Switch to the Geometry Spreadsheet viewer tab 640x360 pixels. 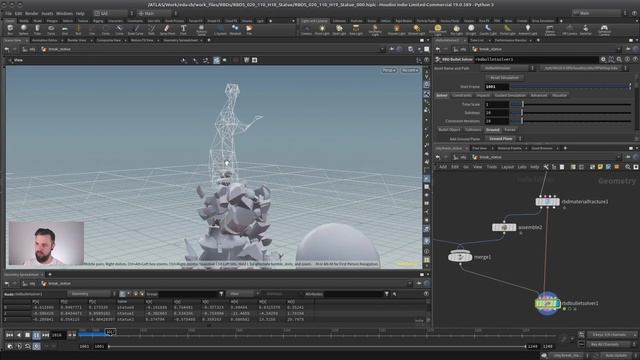181,40
